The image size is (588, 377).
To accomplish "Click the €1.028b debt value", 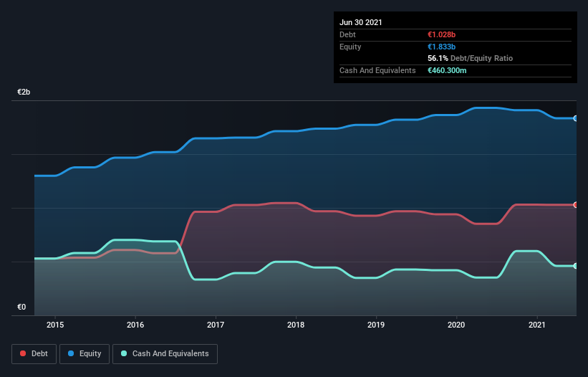I will [441, 34].
